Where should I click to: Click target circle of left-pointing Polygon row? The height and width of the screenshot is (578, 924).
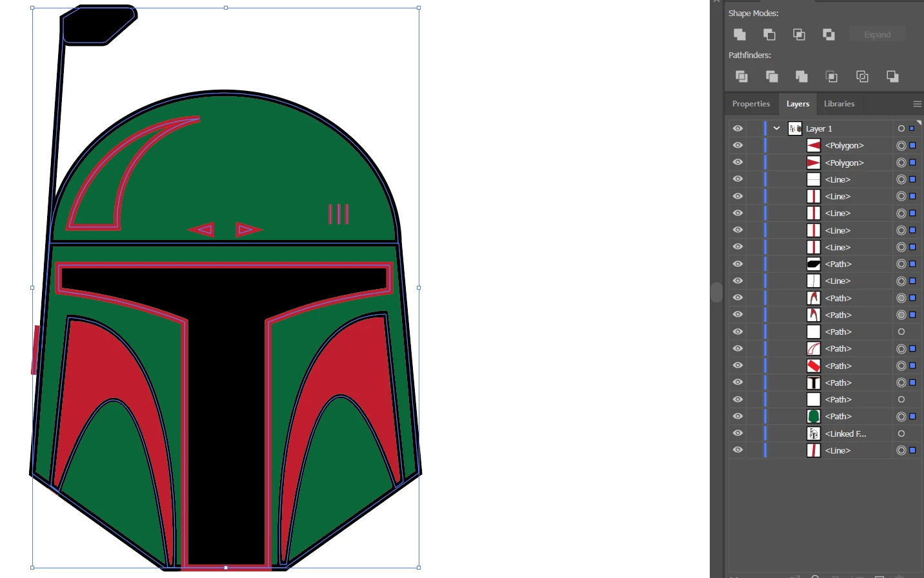point(901,145)
